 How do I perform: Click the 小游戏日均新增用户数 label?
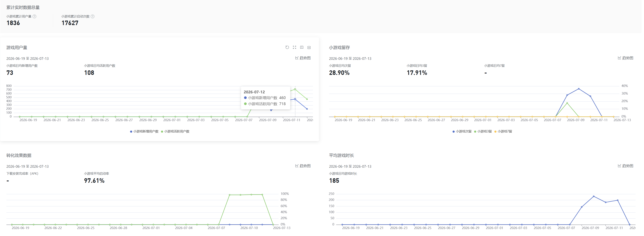click(x=22, y=66)
